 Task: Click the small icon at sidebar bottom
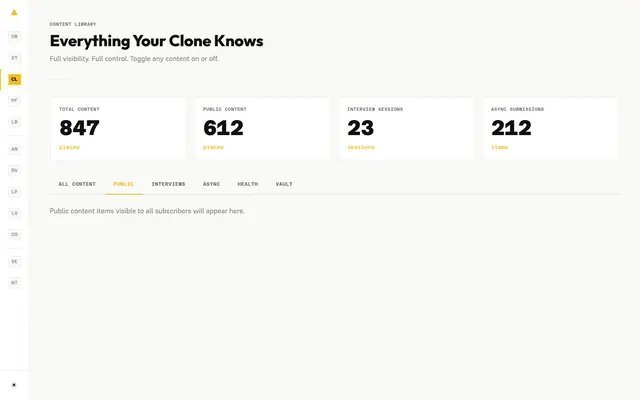pos(14,385)
